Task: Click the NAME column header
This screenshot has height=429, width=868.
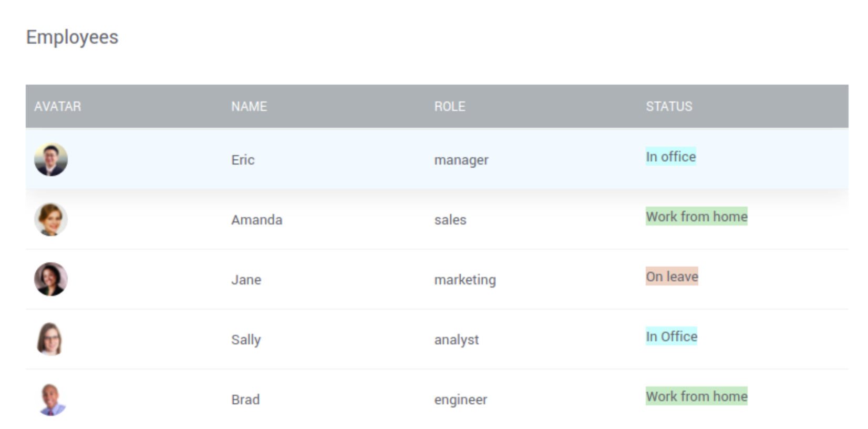Action: (249, 106)
